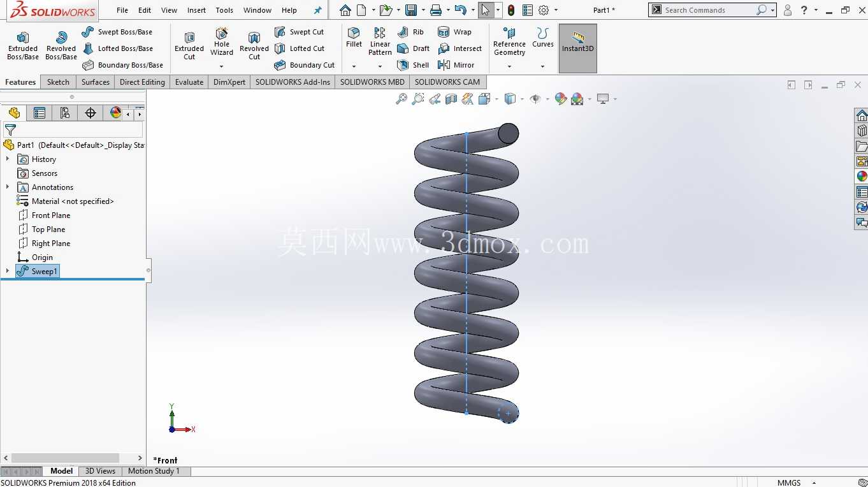Select the Extruded Boss/Base tool
This screenshot has height=487, width=868.
coord(23,46)
